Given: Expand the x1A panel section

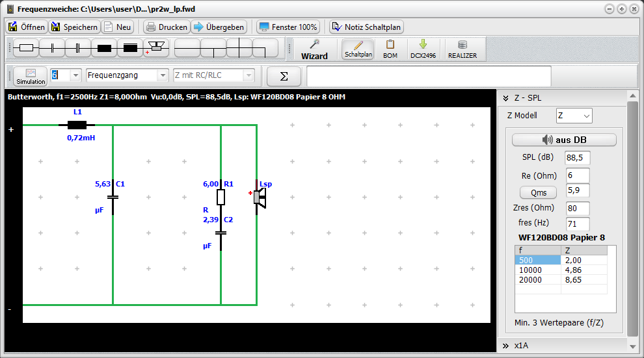Looking at the screenshot, I should [x=505, y=346].
